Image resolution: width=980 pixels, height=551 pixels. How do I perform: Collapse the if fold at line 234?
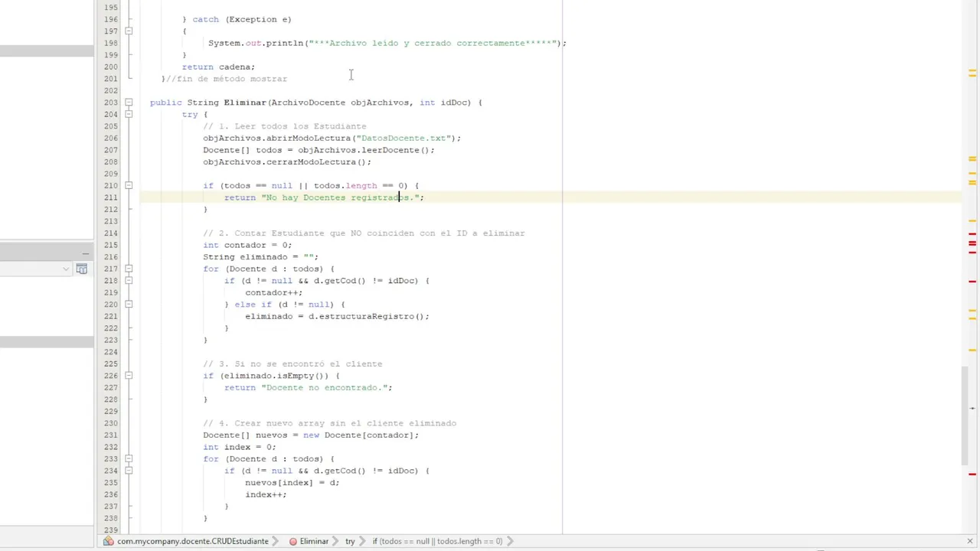pos(129,470)
